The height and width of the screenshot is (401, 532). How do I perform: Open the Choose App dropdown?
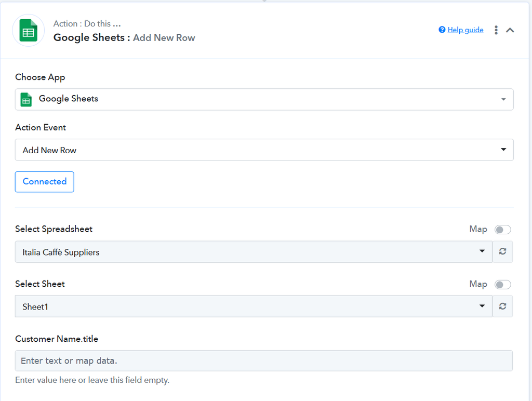click(x=264, y=99)
